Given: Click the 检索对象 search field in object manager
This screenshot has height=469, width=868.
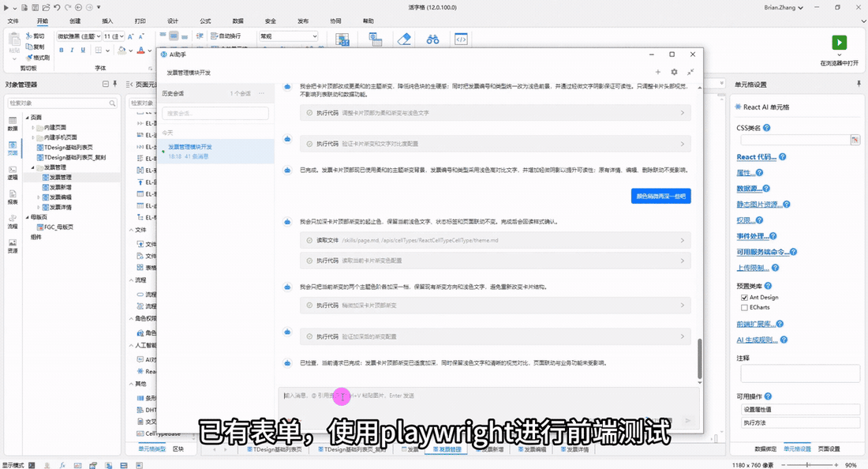Looking at the screenshot, I should tap(62, 103).
